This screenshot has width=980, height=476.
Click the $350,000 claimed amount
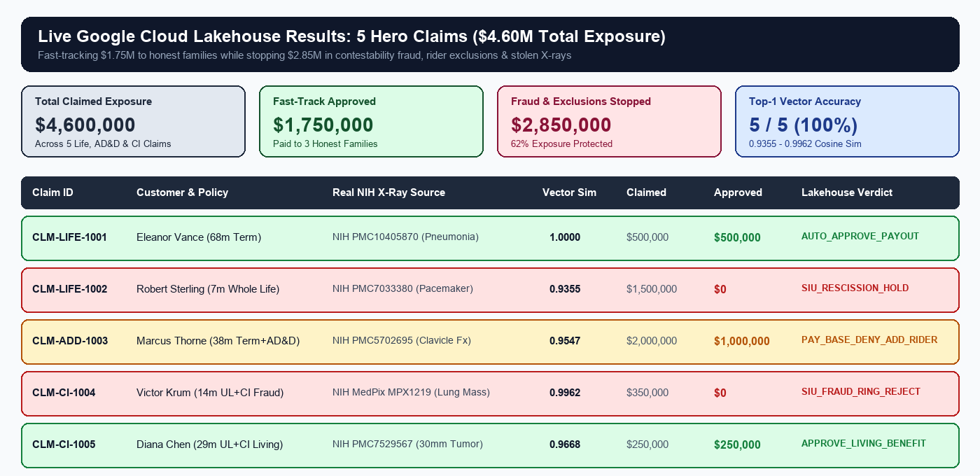click(x=647, y=393)
